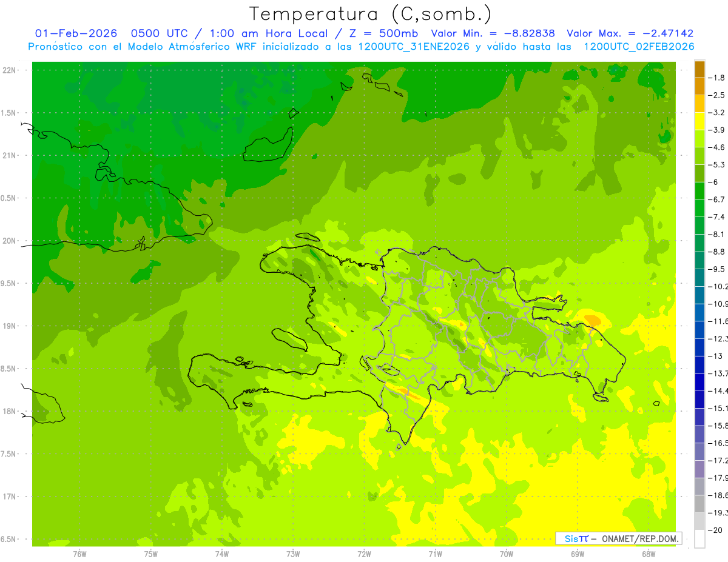Screen dimensions: 728x562
Task: Click the '22N' latitude label
Action: pyautogui.click(x=10, y=70)
